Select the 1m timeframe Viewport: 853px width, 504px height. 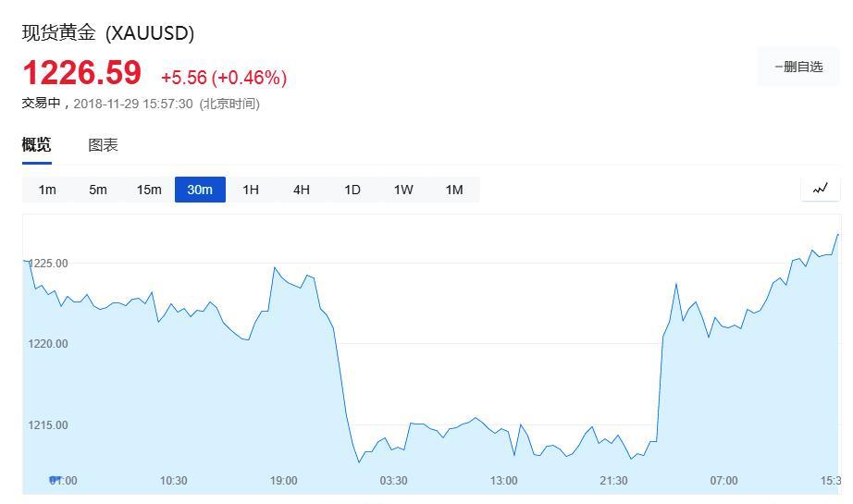(x=47, y=190)
